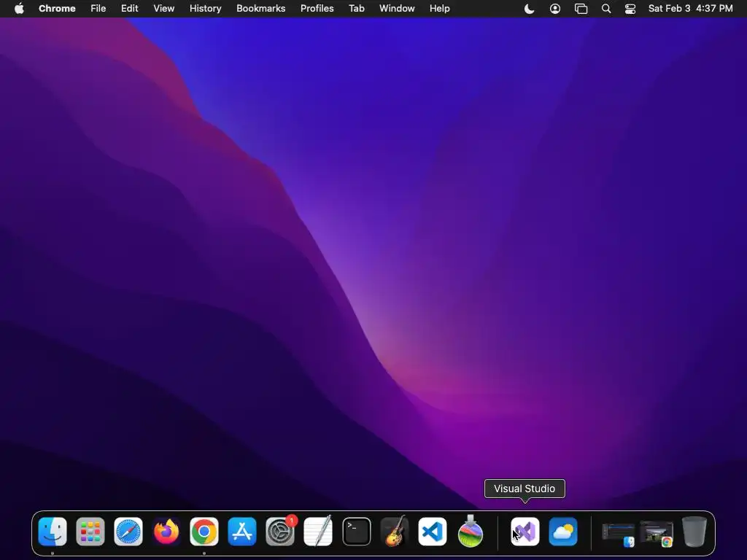
Task: Open Launchpad from the Dock
Action: click(90, 532)
